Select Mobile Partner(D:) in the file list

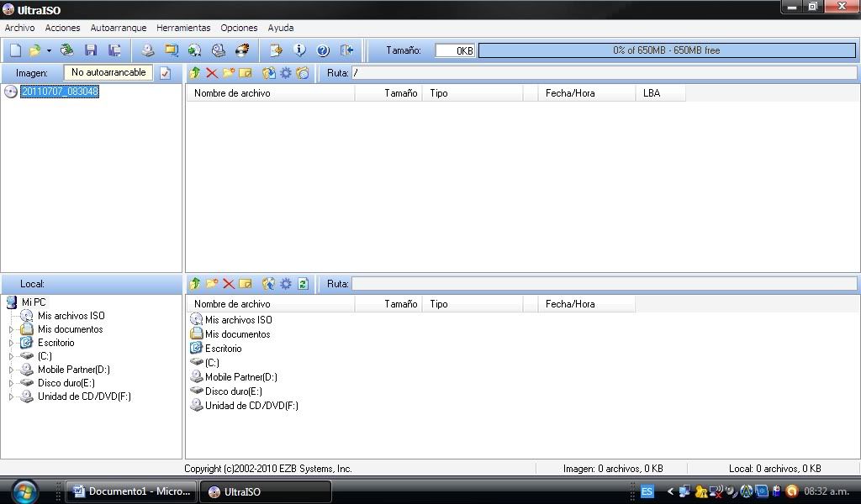coord(241,377)
